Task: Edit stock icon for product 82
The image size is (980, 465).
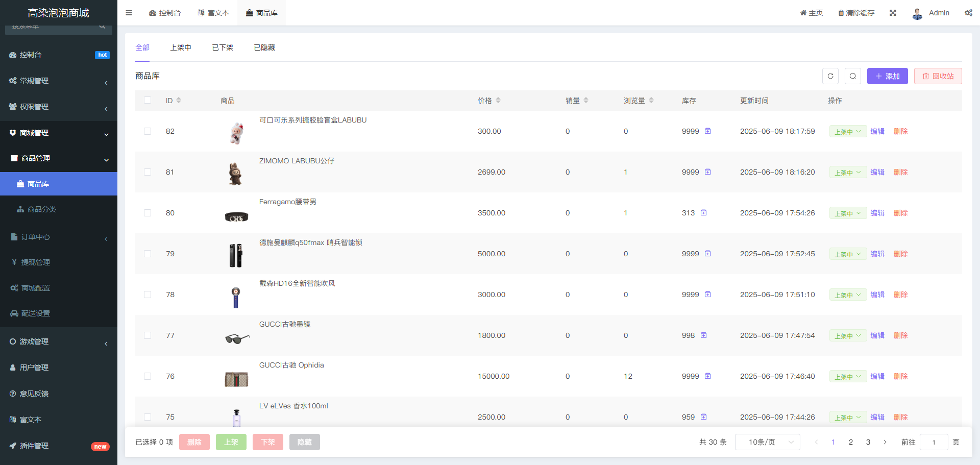Action: point(708,131)
